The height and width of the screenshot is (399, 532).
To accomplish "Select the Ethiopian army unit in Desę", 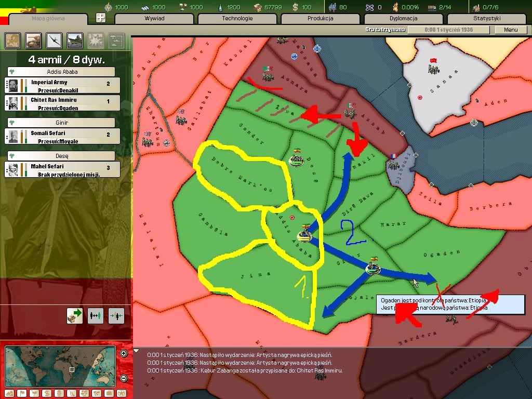I will [x=297, y=157].
